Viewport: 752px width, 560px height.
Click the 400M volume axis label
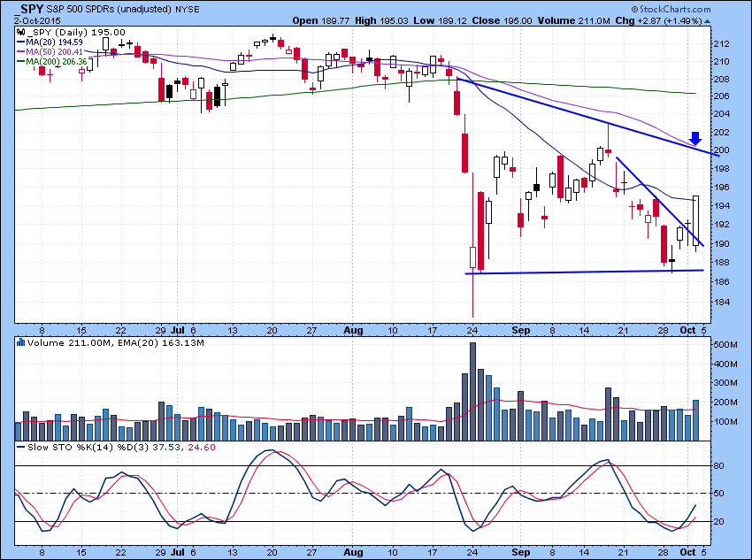click(725, 364)
